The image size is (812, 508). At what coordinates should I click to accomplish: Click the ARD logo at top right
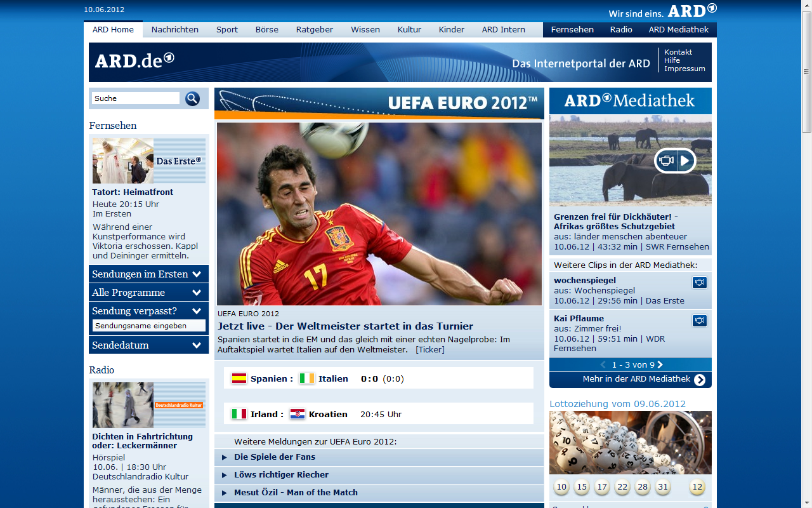click(x=692, y=11)
